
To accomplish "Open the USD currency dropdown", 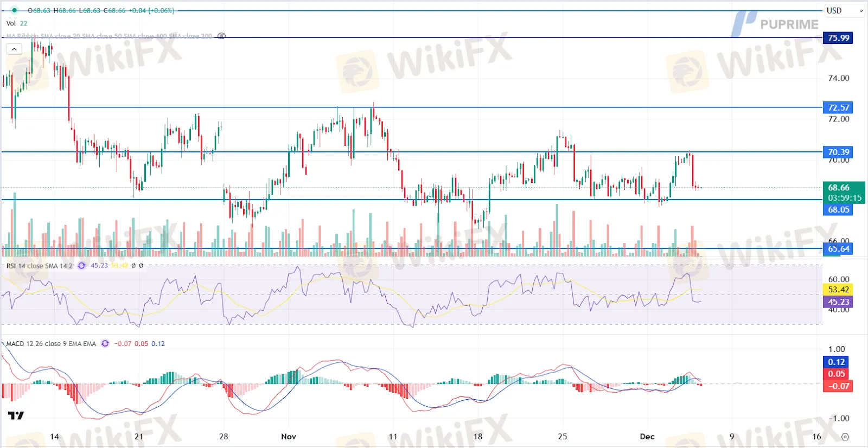I will (844, 11).
